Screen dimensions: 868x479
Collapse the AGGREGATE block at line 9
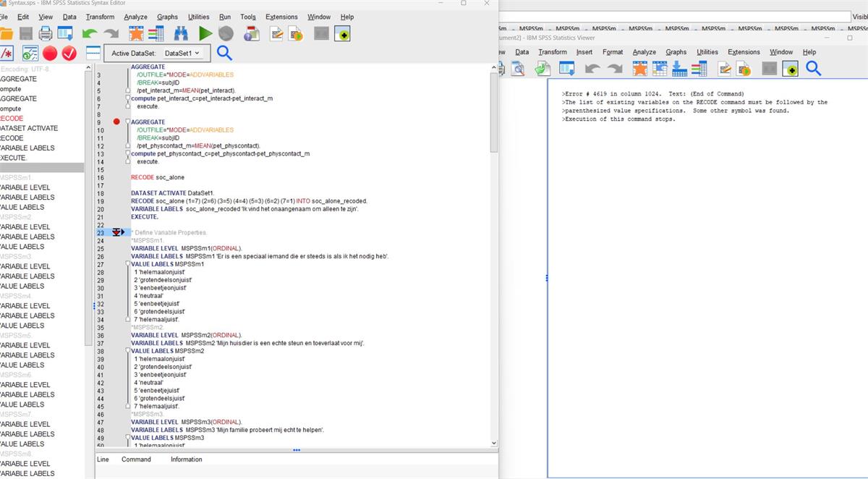click(127, 122)
